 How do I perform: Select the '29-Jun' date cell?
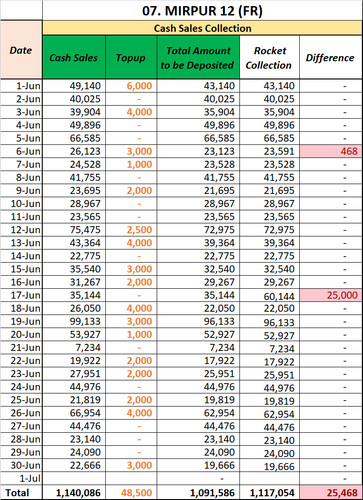coord(21,452)
